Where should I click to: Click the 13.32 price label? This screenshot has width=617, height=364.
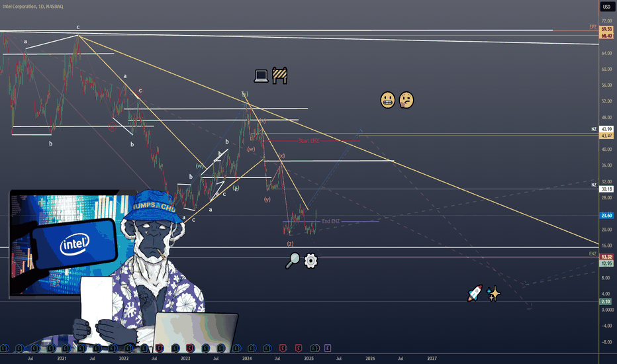click(x=606, y=257)
